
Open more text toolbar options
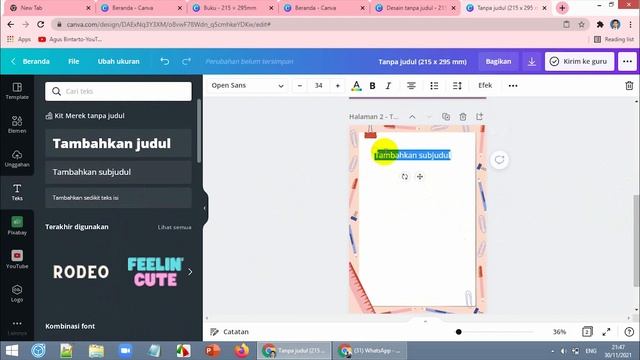pos(513,86)
